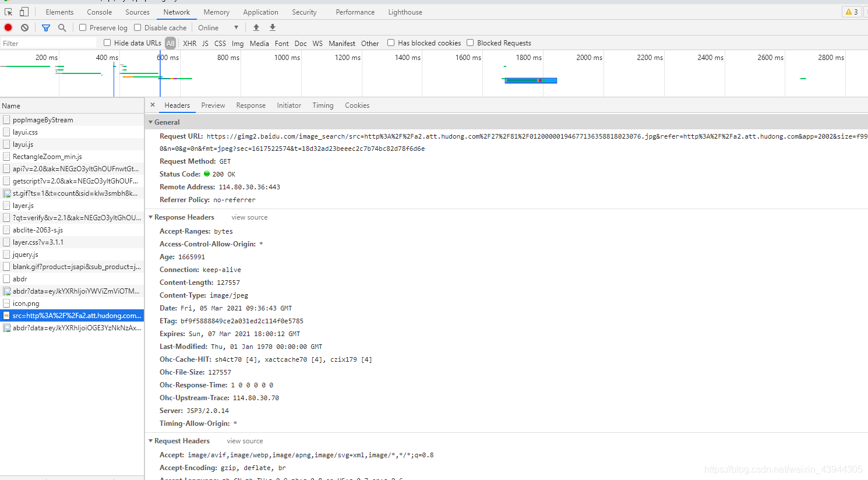
Task: Toggle the filter funnel icon
Action: pos(46,27)
